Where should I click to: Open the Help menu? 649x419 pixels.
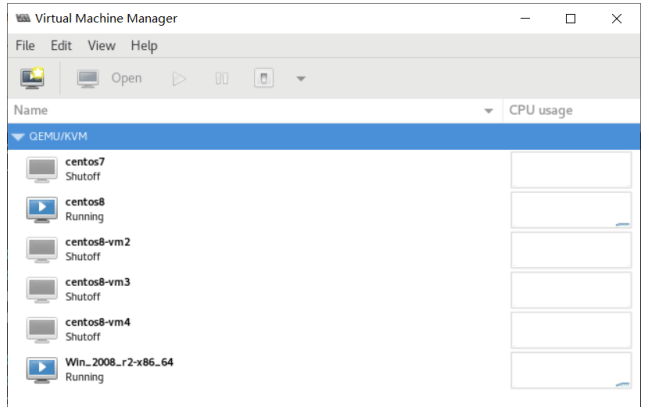click(x=144, y=45)
